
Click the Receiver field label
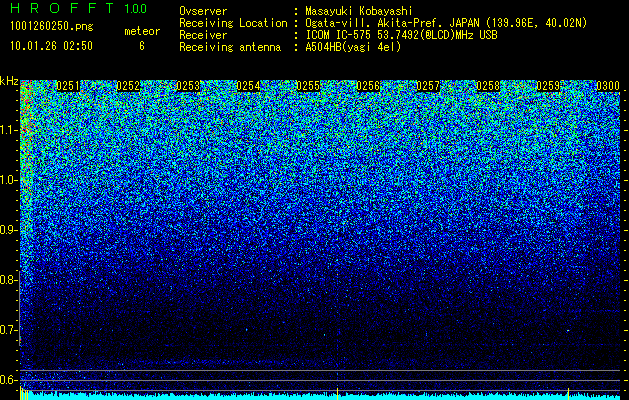point(203,35)
